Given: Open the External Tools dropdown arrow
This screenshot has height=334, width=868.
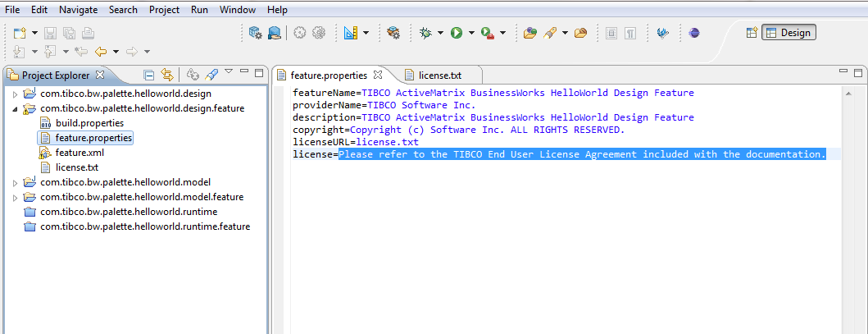Looking at the screenshot, I should pos(502,34).
